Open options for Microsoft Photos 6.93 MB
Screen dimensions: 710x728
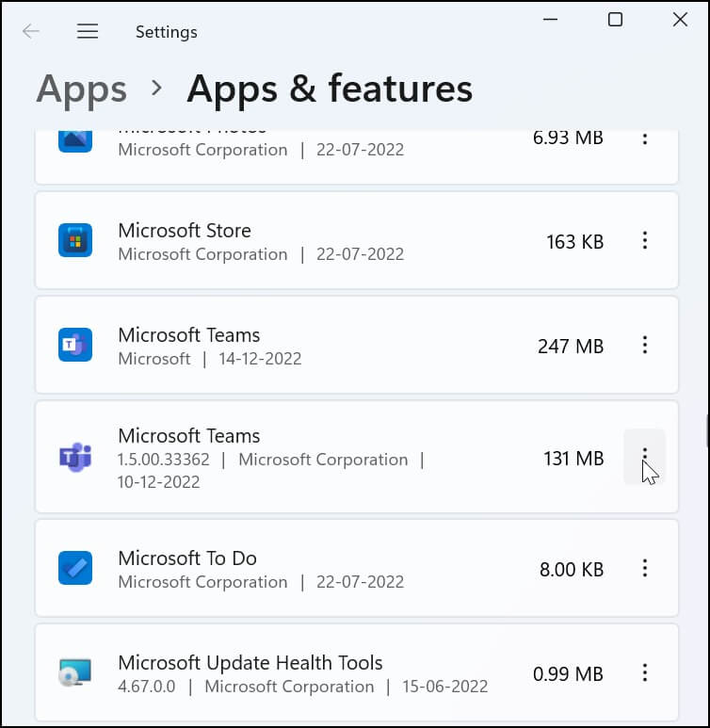point(644,138)
